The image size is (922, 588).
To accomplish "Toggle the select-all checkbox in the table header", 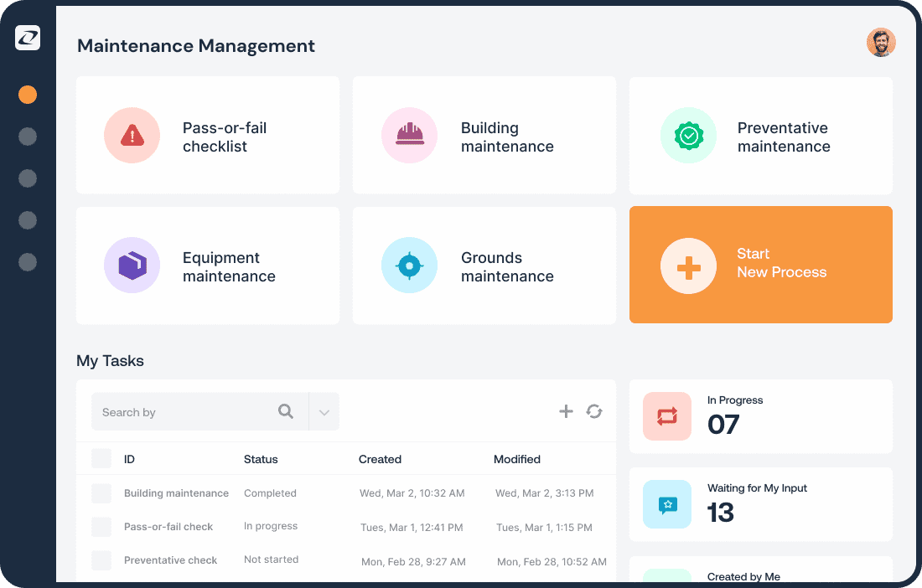I will (101, 458).
